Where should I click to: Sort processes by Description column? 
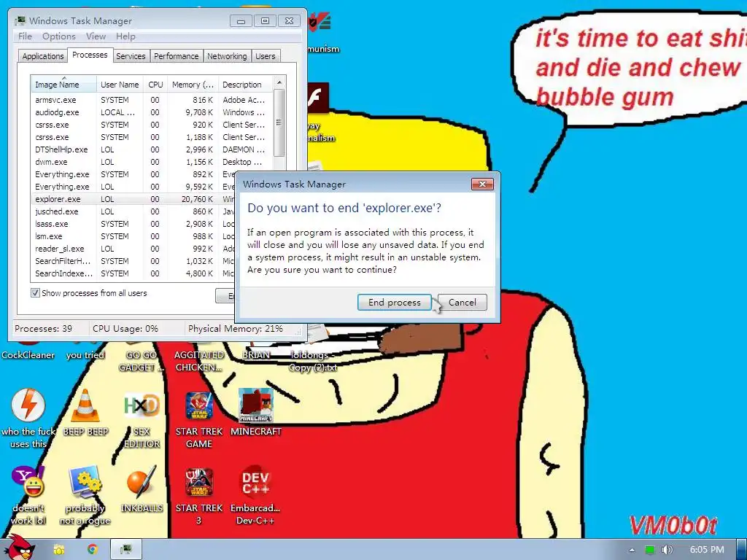click(x=245, y=85)
